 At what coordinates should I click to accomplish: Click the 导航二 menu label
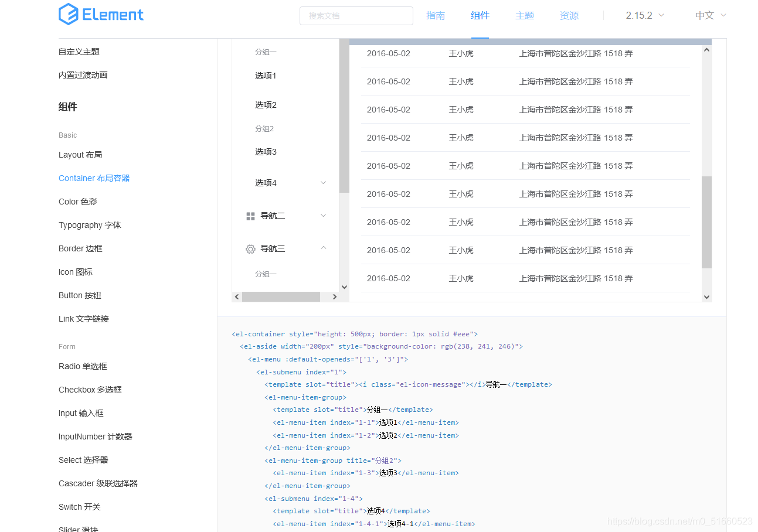click(x=273, y=216)
